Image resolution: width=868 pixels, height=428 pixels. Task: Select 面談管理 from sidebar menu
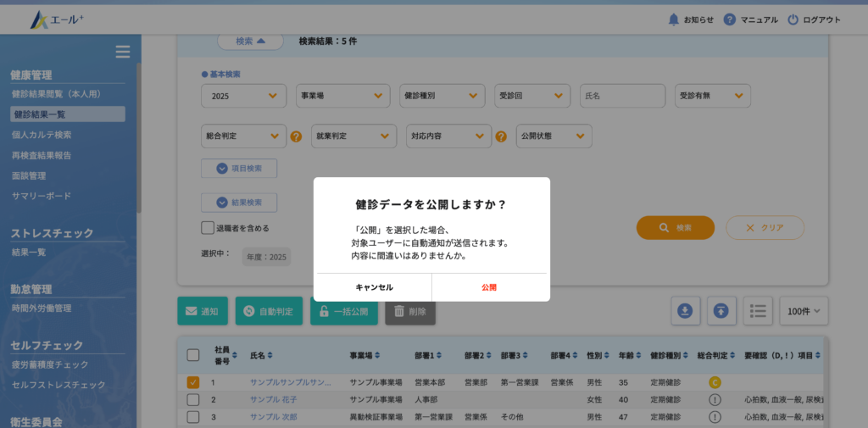(29, 175)
